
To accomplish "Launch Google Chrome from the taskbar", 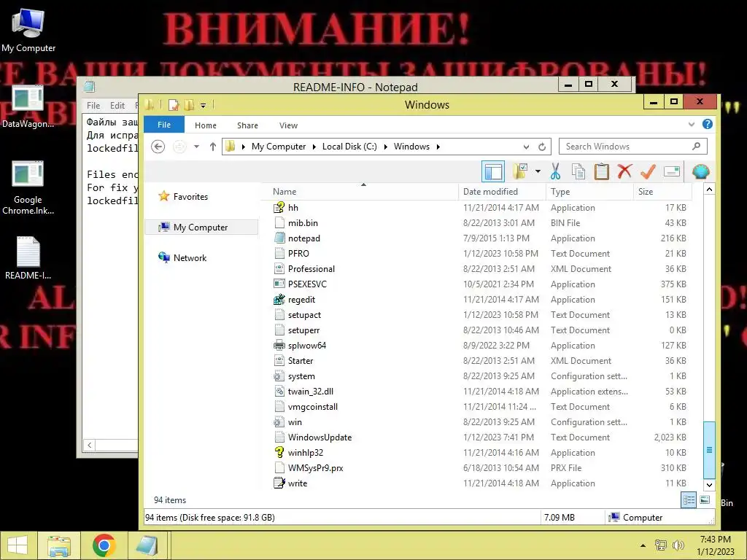I will (x=104, y=545).
